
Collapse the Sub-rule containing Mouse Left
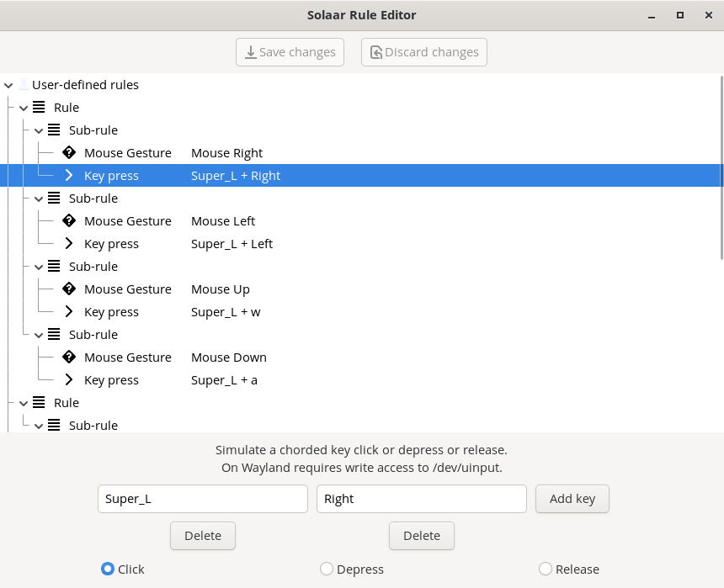pyautogui.click(x=39, y=199)
